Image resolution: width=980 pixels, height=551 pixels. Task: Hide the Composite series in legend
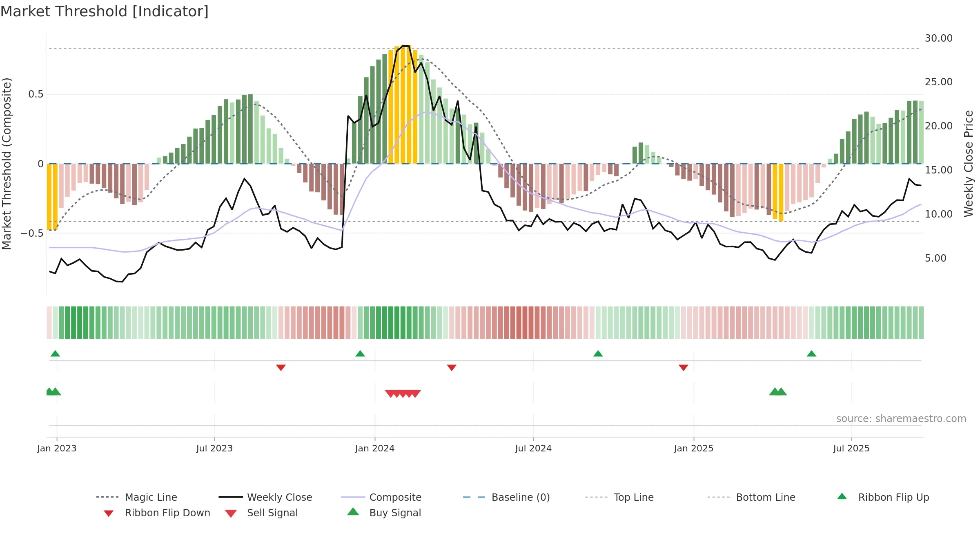(x=381, y=497)
